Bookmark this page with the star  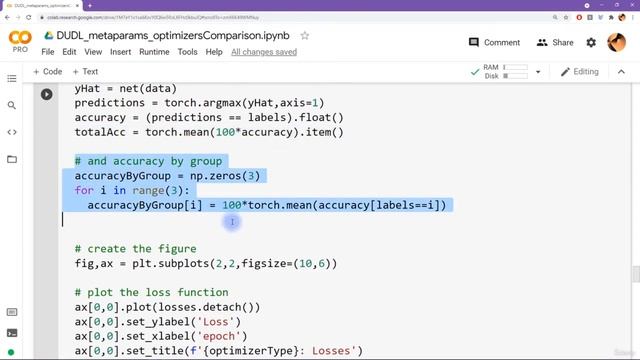click(566, 18)
